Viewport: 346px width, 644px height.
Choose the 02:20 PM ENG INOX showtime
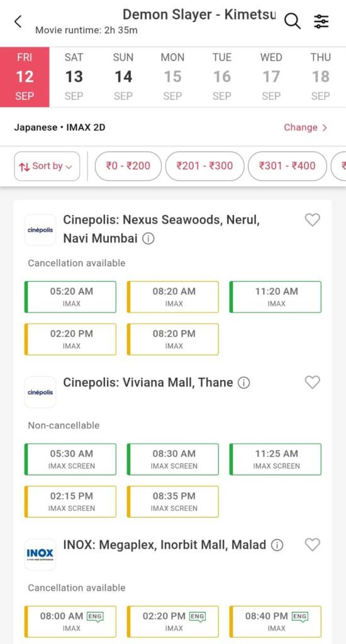172,621
